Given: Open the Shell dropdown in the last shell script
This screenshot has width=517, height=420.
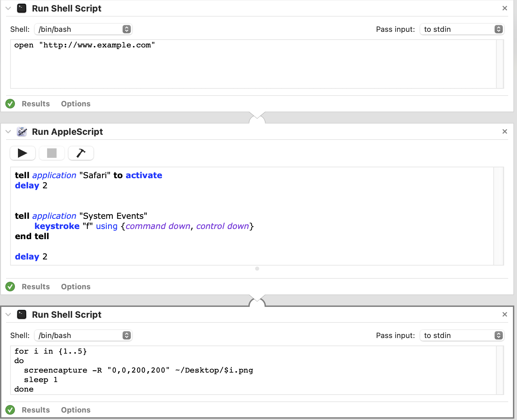Looking at the screenshot, I should coord(83,335).
